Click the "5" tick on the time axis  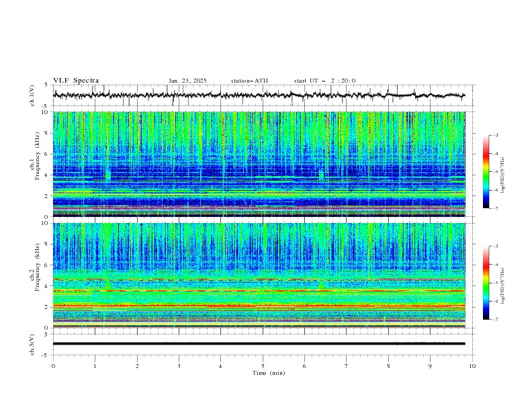[263, 366]
